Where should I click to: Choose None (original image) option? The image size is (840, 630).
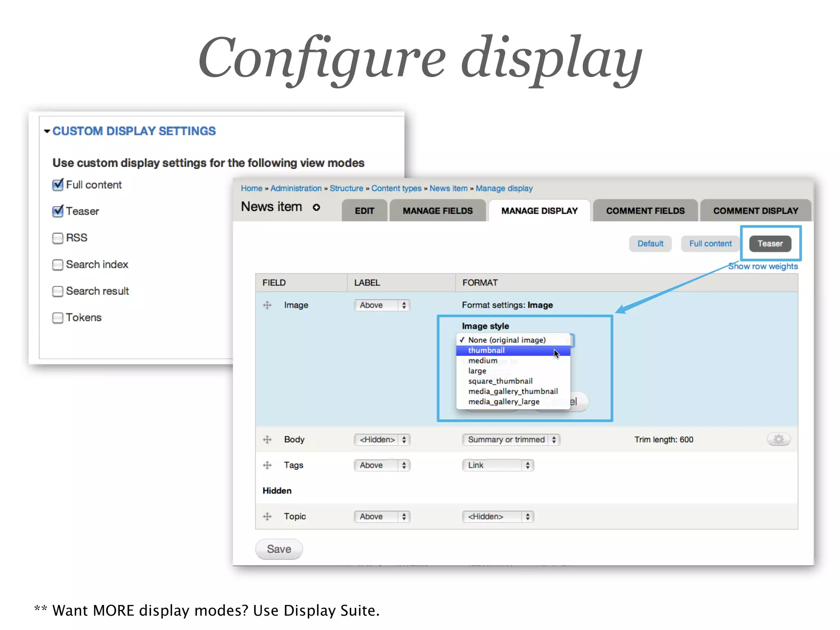513,340
